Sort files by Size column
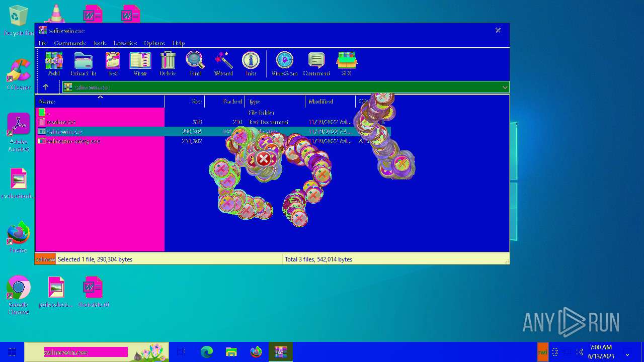 click(185, 102)
